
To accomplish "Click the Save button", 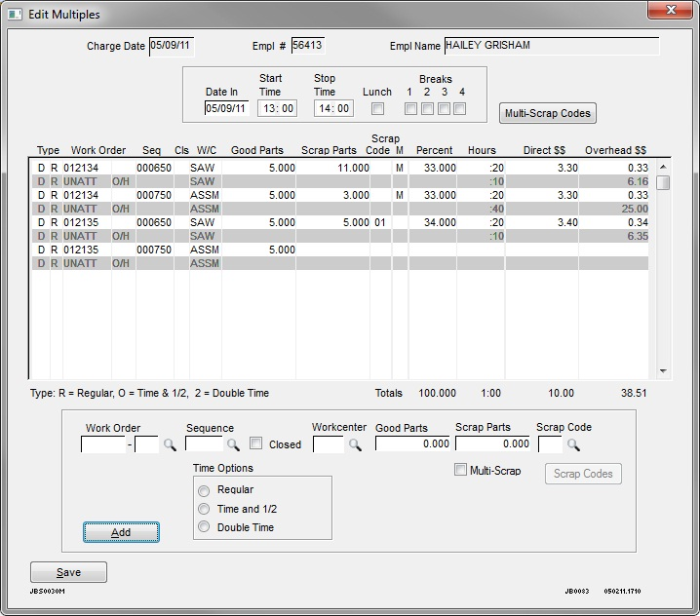I will pos(69,572).
